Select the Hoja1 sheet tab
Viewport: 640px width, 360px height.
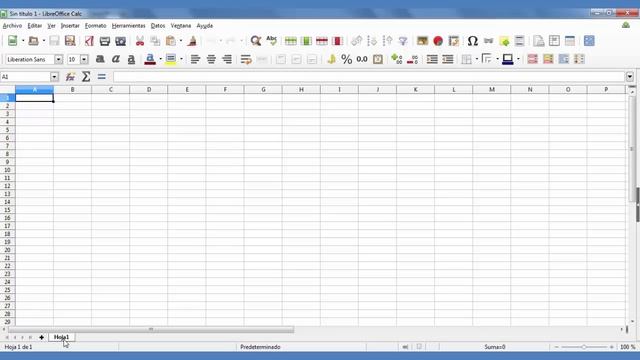coord(61,337)
